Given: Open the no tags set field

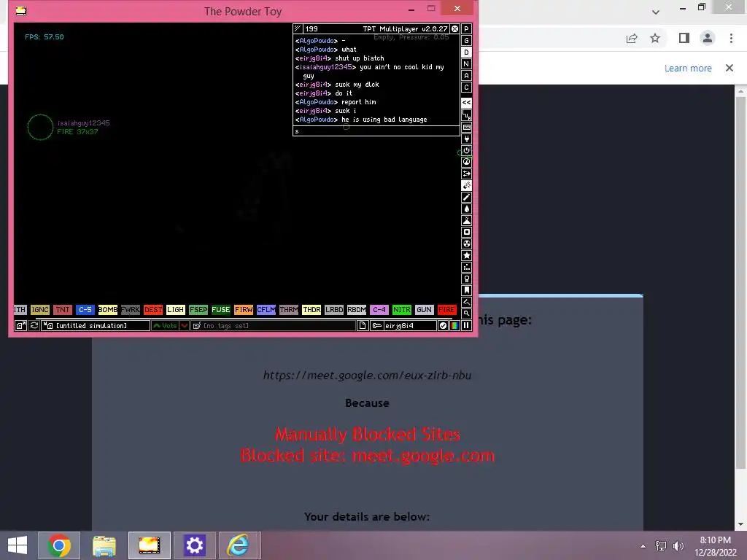Looking at the screenshot, I should tap(273, 326).
